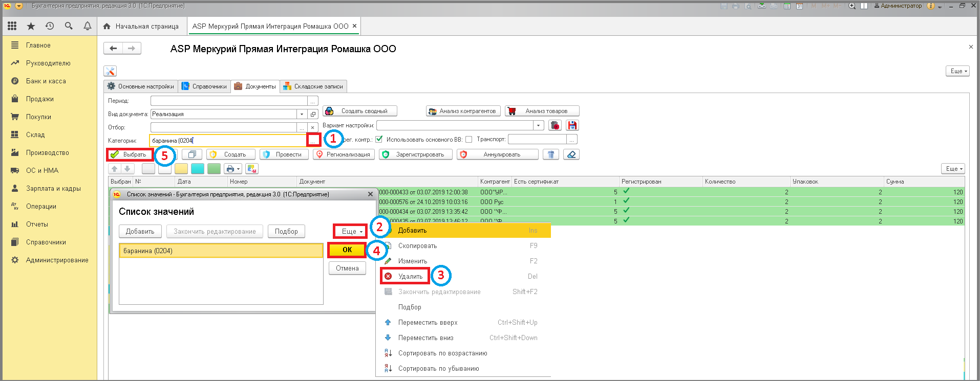The height and width of the screenshot is (381, 980).
Task: Click the Выбрать button
Action: pyautogui.click(x=130, y=154)
